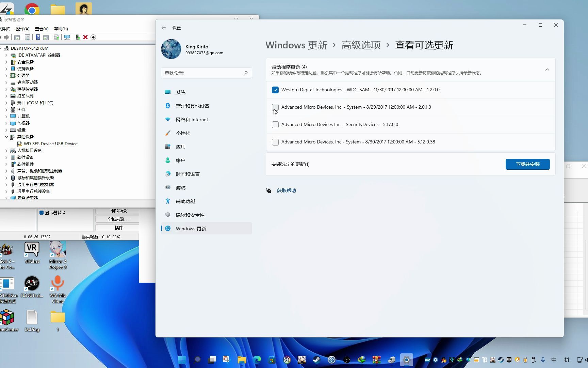Viewport: 588px width, 368px height.
Task: Select 打印队列 in the device tree
Action: coord(25,96)
